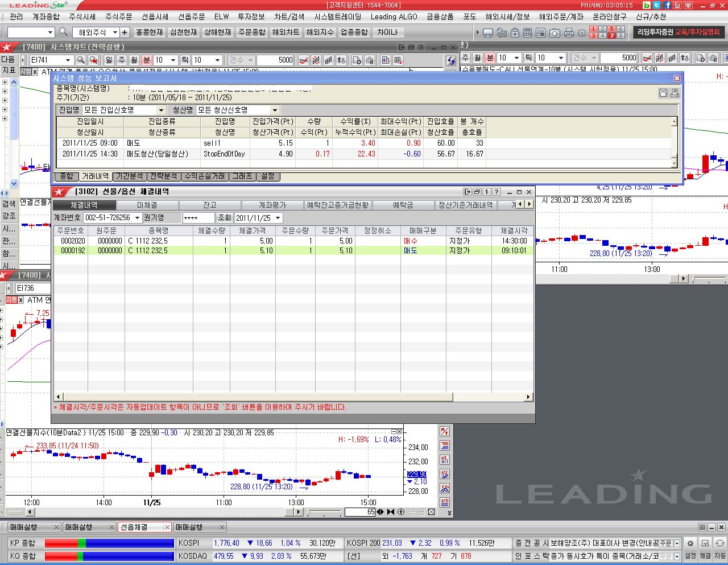This screenshot has width=728, height=565.
Task: Open the calculator icon in the top toolbar
Action: [x=528, y=32]
